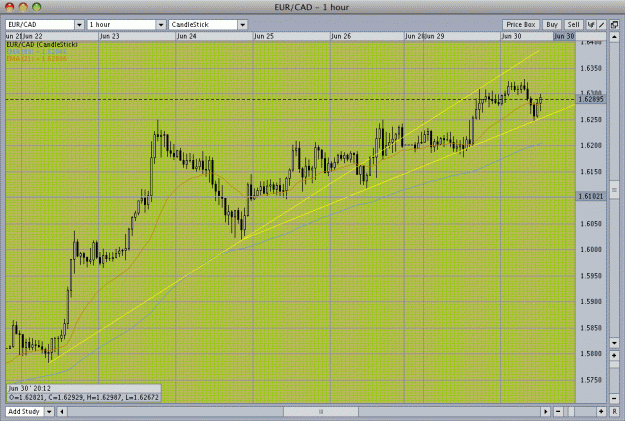625x421 pixels.
Task: Expand the Add Study dropdown arrow
Action: [49, 411]
